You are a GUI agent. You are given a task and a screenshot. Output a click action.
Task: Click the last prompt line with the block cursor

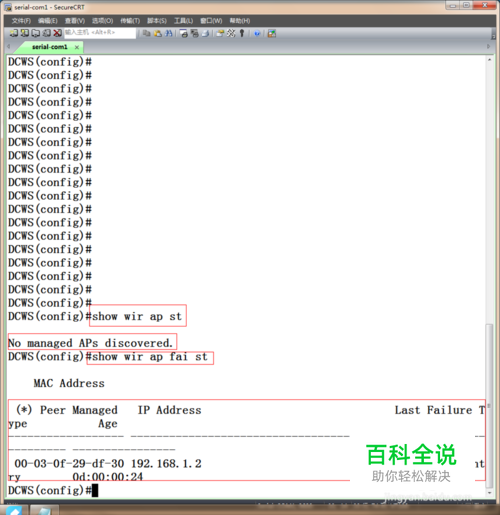(53, 491)
